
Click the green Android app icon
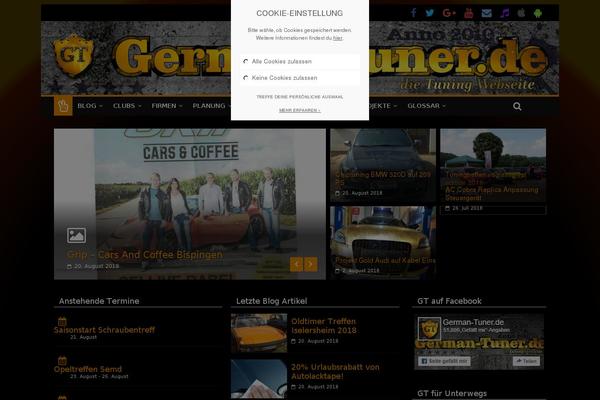(538, 13)
